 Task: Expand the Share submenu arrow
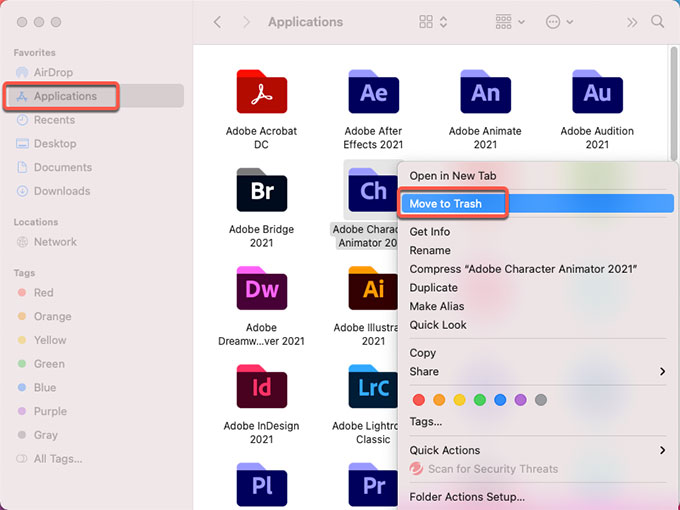click(662, 372)
